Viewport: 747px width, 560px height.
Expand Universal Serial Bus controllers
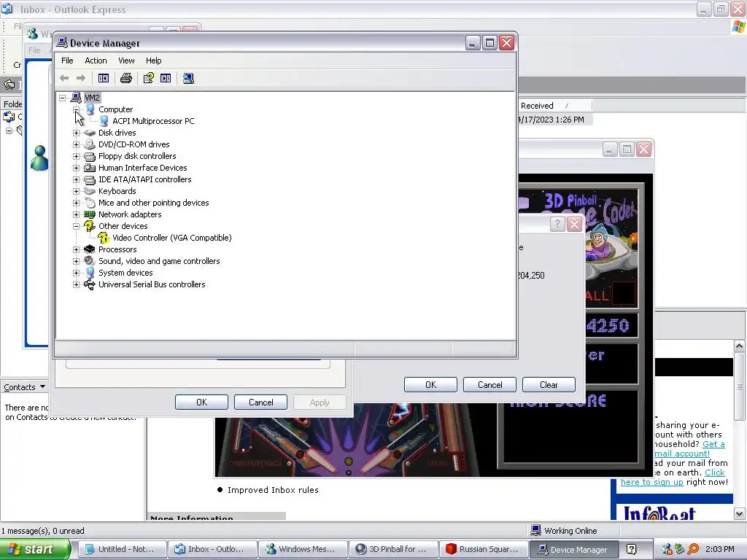76,284
